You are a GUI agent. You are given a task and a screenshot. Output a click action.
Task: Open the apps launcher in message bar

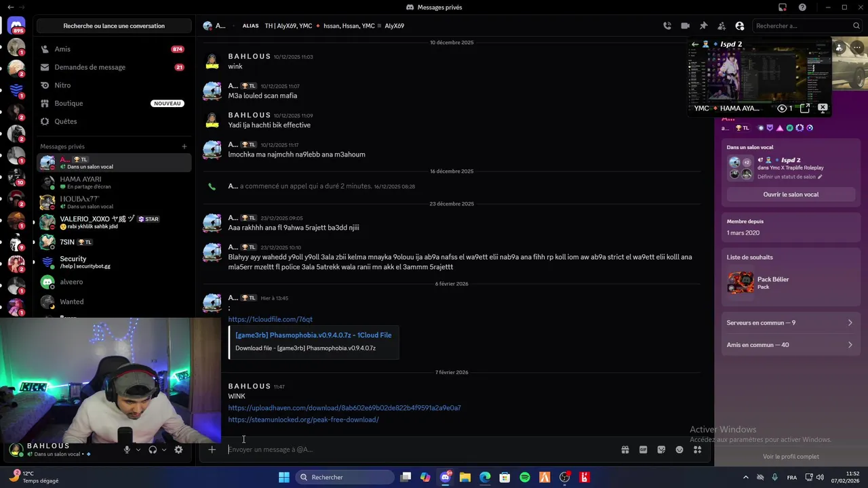pos(697,449)
